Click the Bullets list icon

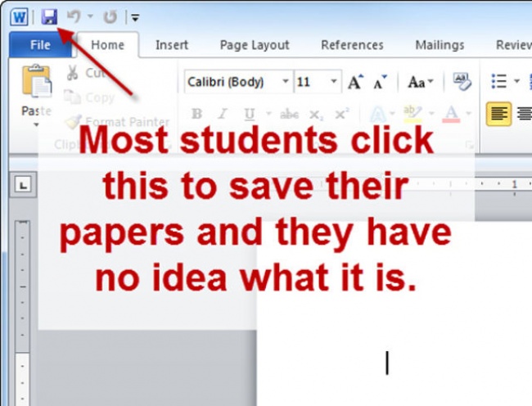click(498, 82)
